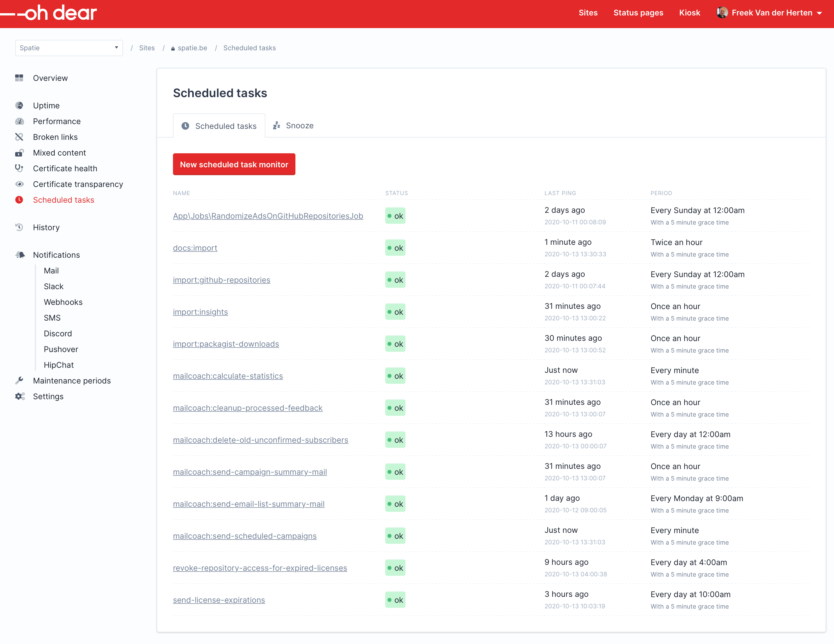Click the Maintenance periods wrench icon
The image size is (834, 644).
click(19, 380)
